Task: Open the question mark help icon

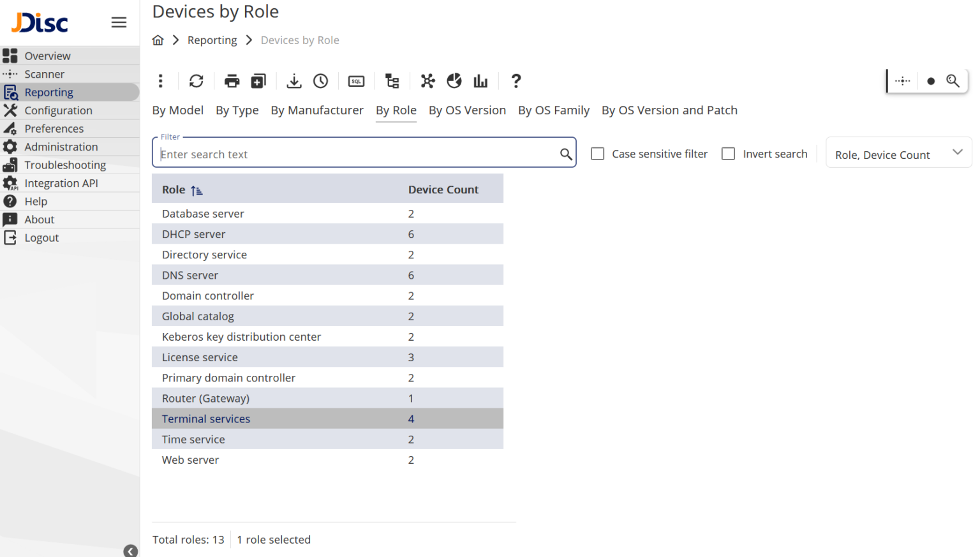Action: 516,81
